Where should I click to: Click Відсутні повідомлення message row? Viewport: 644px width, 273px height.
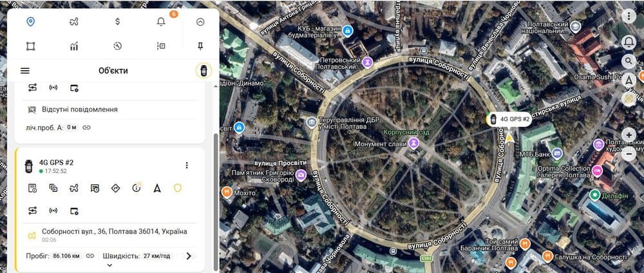(109, 109)
